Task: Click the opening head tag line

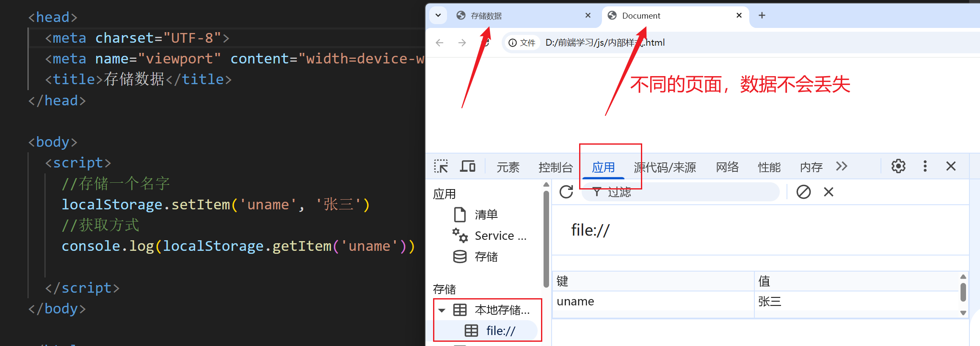Action: pos(53,17)
